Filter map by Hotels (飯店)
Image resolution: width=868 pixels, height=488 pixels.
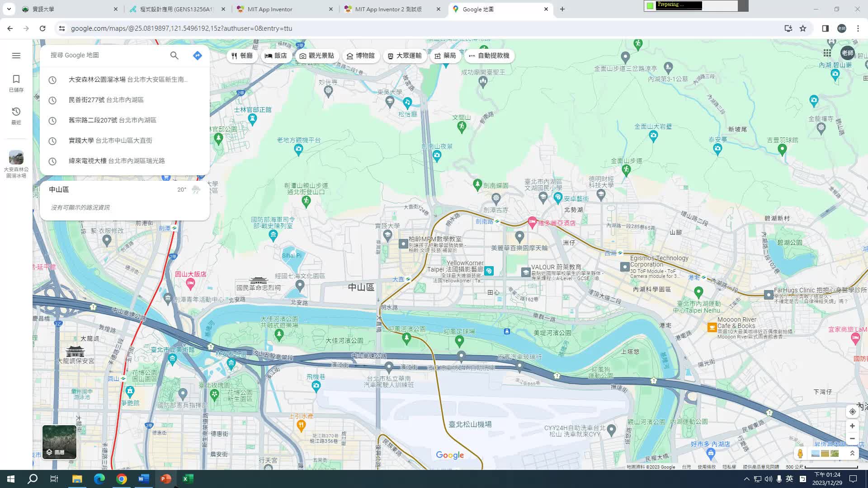point(276,56)
